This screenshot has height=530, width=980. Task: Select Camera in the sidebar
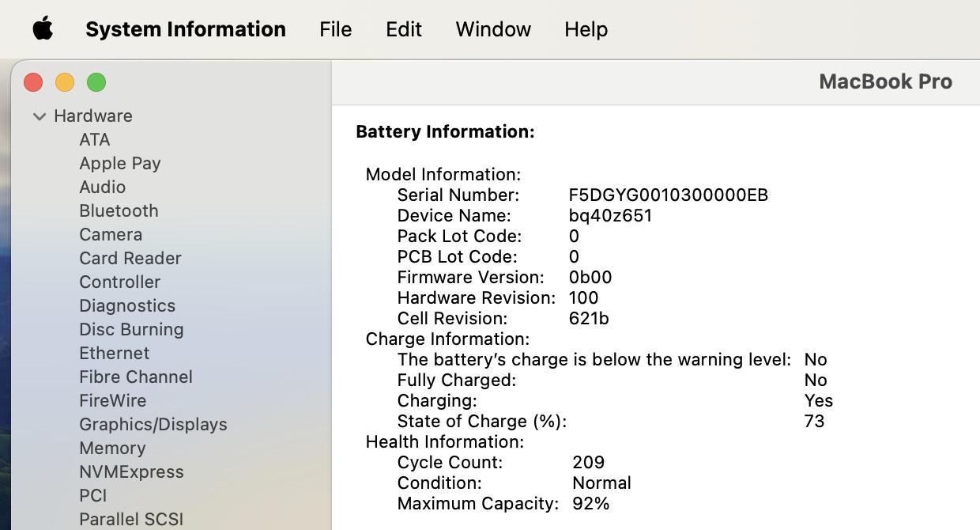point(111,235)
